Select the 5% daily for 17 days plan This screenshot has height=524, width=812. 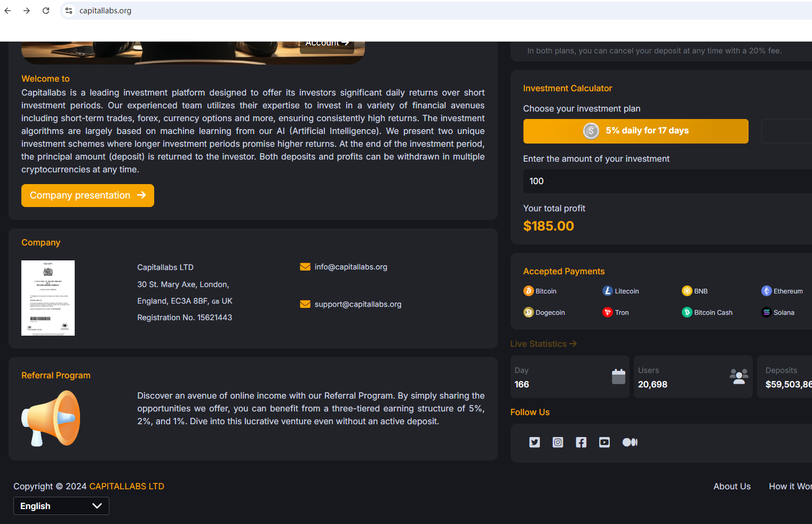click(636, 131)
